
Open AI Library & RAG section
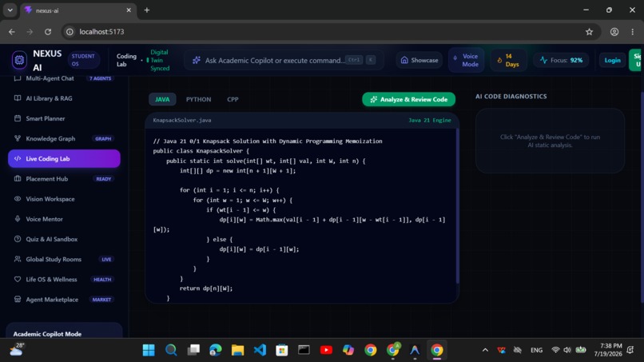point(64,98)
